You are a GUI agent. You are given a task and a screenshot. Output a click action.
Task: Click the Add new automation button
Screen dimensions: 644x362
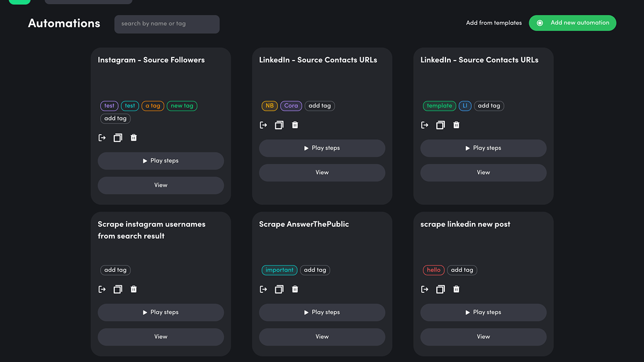click(572, 23)
